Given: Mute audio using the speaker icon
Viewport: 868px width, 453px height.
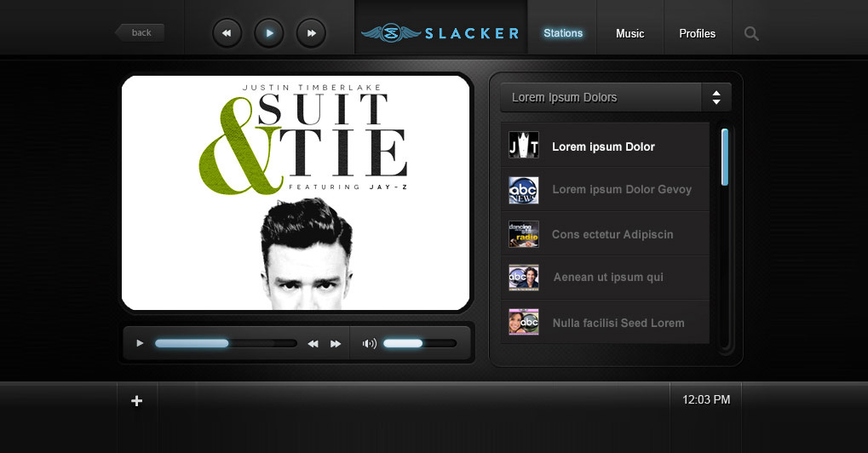Looking at the screenshot, I should [x=369, y=344].
